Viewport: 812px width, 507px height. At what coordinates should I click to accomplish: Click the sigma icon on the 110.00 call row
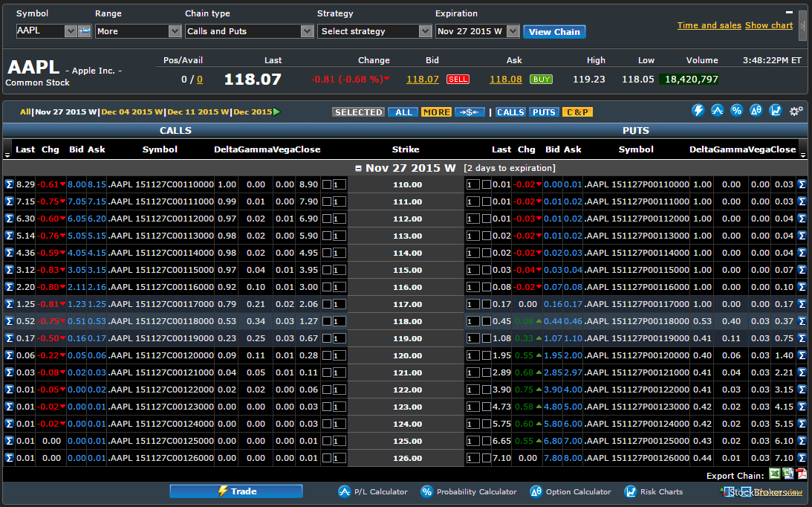click(9, 184)
